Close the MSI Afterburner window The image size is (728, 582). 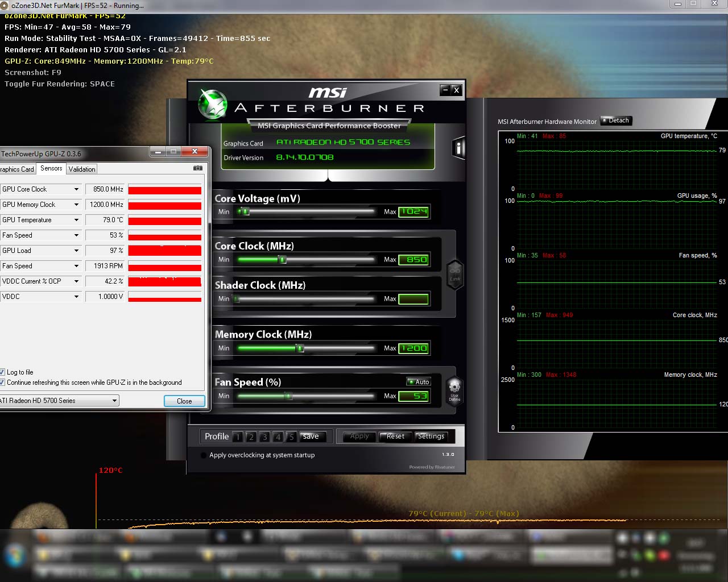click(x=456, y=90)
